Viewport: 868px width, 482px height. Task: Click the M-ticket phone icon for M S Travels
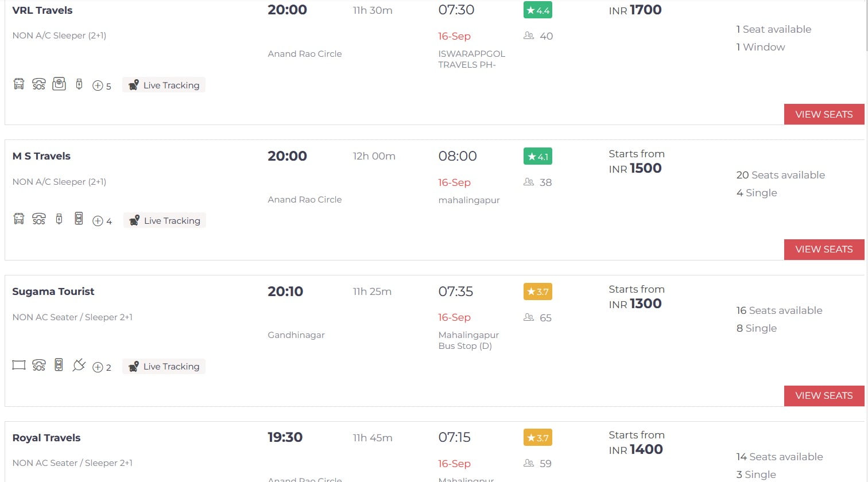tap(79, 219)
